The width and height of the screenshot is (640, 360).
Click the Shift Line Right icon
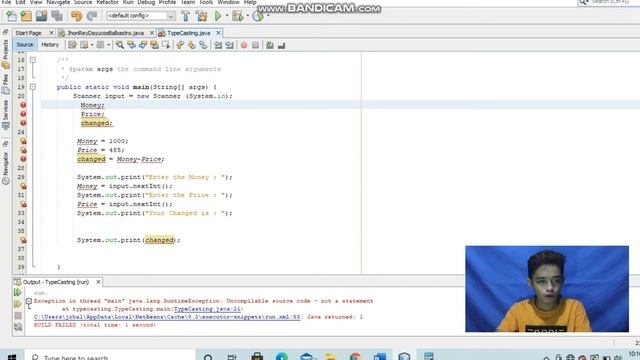[229, 45]
